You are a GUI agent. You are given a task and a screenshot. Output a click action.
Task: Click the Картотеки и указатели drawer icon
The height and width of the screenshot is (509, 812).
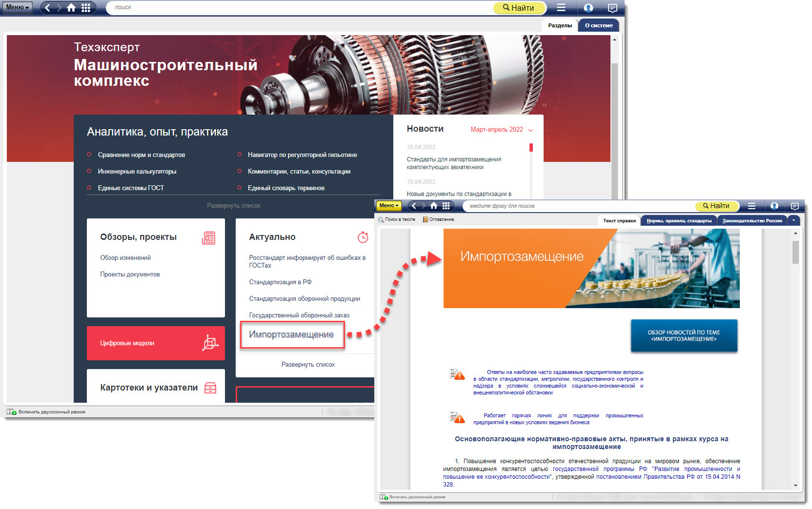coord(210,388)
